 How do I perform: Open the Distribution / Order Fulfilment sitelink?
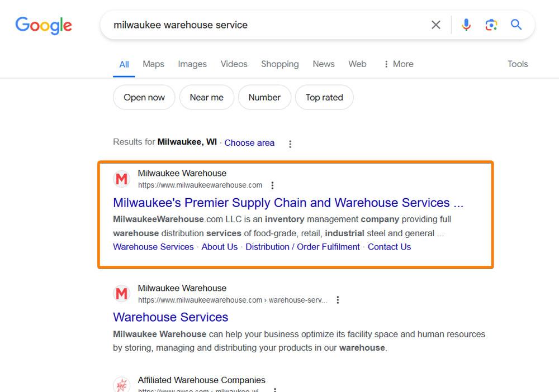coord(302,247)
